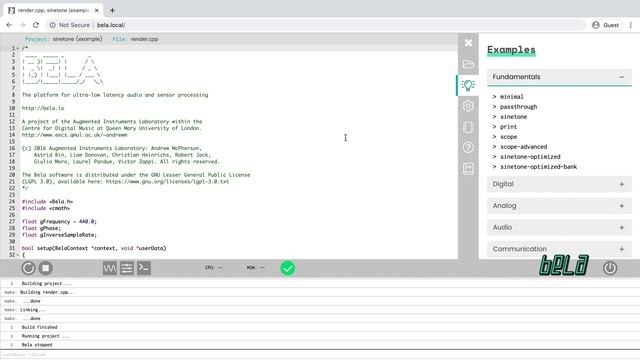
Task: Close the render.cpp browser tab
Action: (x=97, y=10)
